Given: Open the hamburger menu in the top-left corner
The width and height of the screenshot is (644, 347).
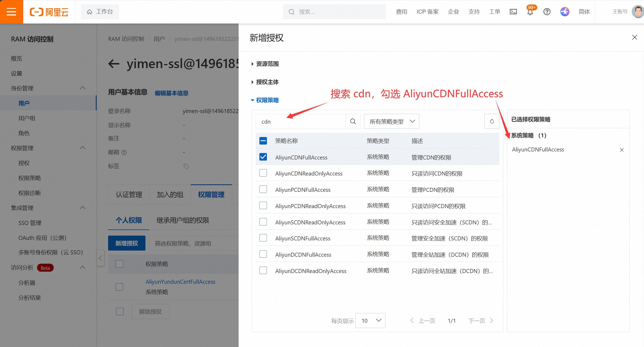Looking at the screenshot, I should [x=11, y=12].
